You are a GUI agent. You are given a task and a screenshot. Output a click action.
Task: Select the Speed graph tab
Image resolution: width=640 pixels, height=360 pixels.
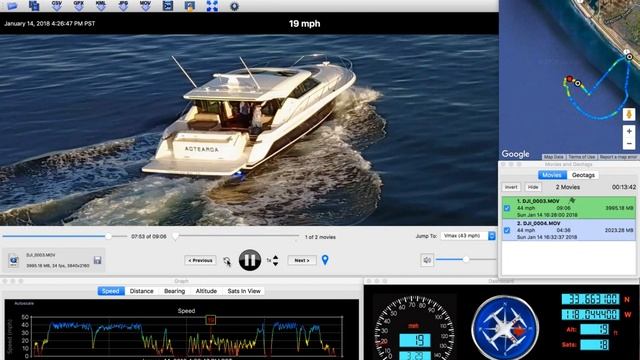pos(111,291)
